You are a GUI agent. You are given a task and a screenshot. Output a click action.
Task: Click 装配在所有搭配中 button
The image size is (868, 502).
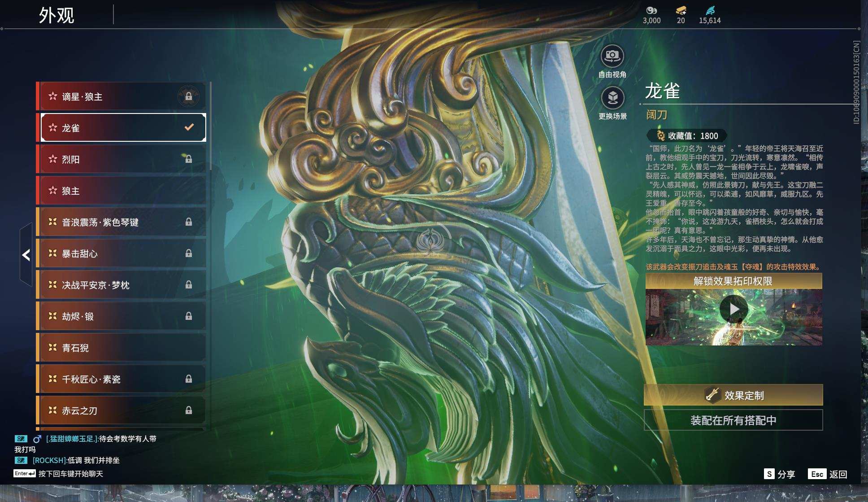point(733,420)
